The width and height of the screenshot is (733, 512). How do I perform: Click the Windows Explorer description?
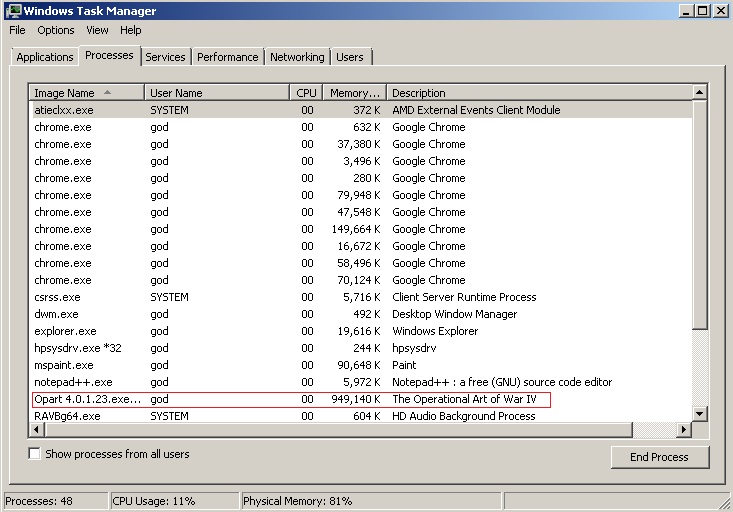[x=435, y=331]
